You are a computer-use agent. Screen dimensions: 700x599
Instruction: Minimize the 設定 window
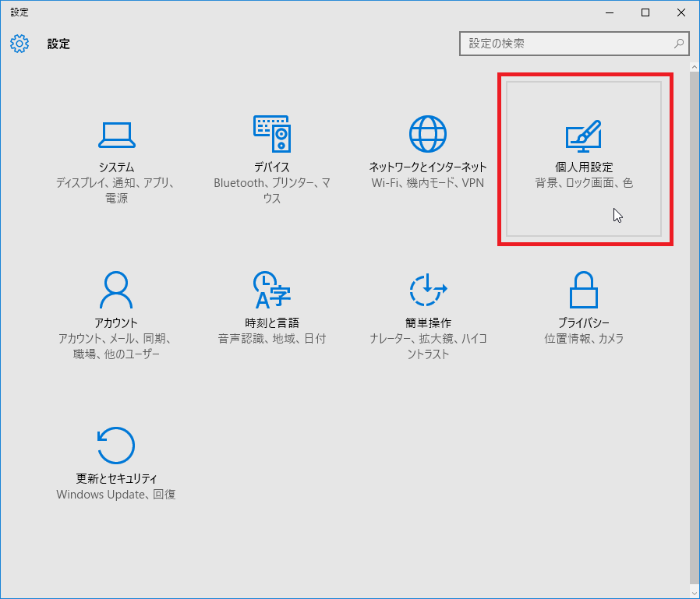pyautogui.click(x=610, y=12)
